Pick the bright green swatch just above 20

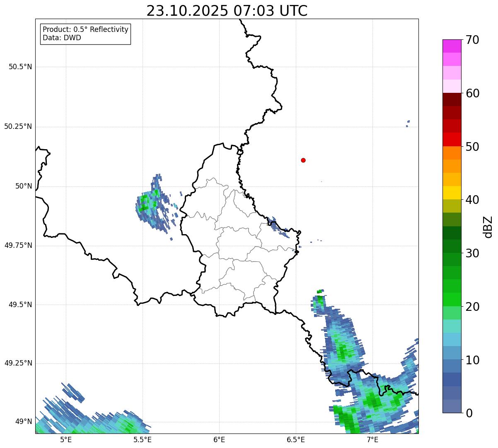click(x=452, y=299)
